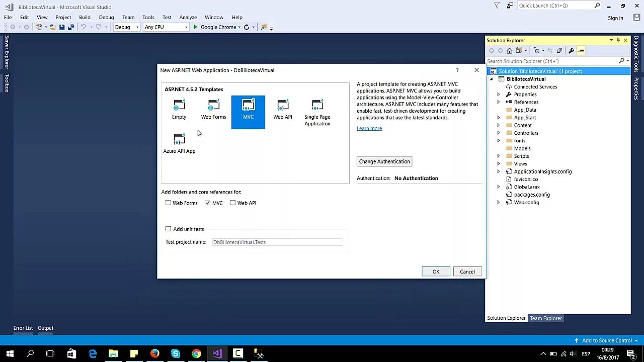
Task: Click the Open File toolbar icon
Action: [52, 27]
